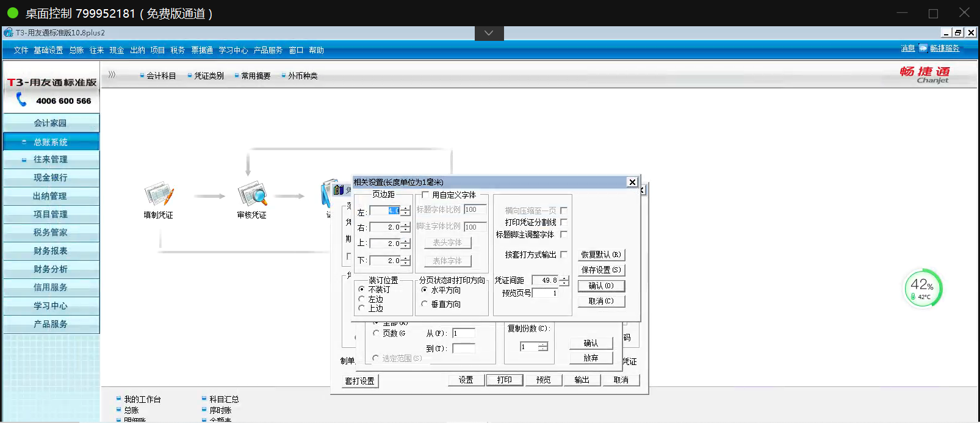Confirm settings with 确认(O) button
Screen dimensions: 980x423
[x=601, y=286]
